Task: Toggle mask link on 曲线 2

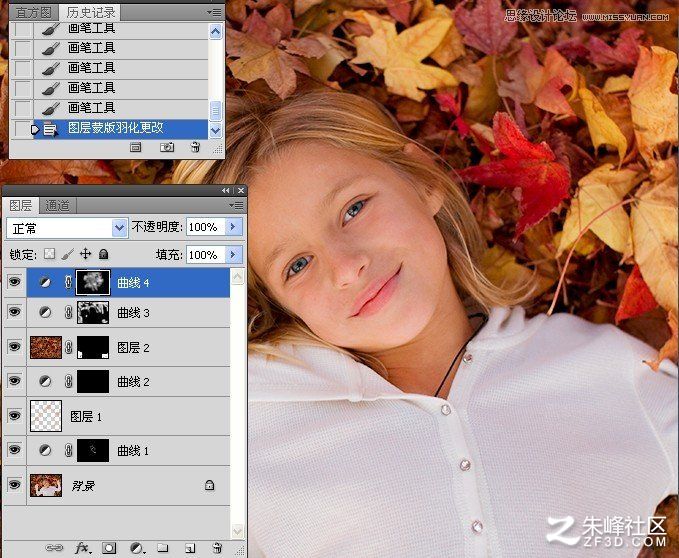Action: (68, 381)
